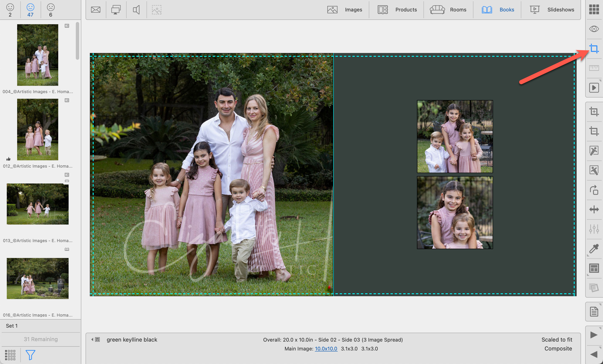603x364 pixels.
Task: Expand the template arrow beside green keylline black
Action: click(x=92, y=339)
